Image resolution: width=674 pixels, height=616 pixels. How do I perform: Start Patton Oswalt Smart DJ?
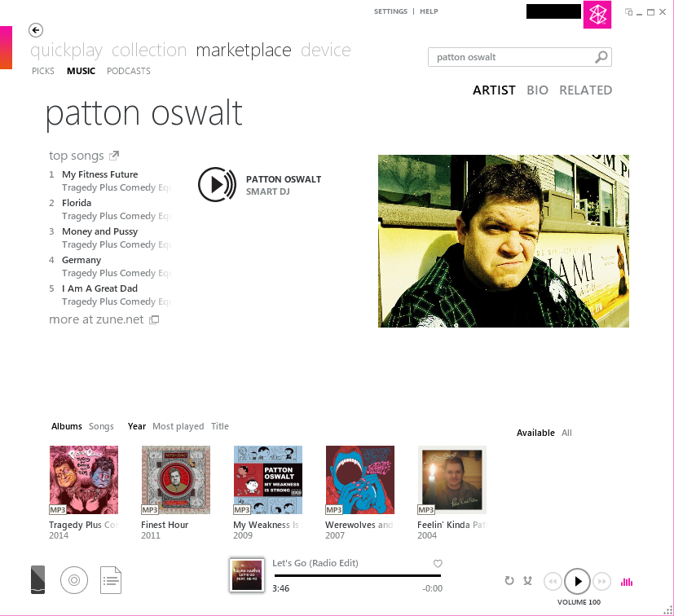(x=217, y=184)
